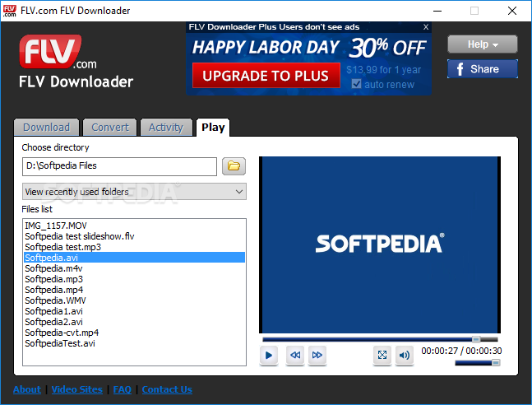Select Softpedia.WMV file
532x405 pixels.
pos(134,300)
